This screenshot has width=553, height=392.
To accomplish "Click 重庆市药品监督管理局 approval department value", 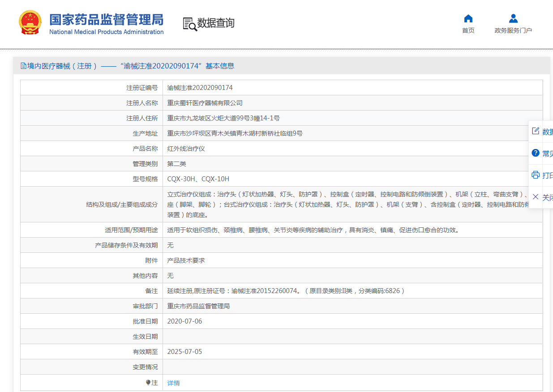I will (198, 306).
